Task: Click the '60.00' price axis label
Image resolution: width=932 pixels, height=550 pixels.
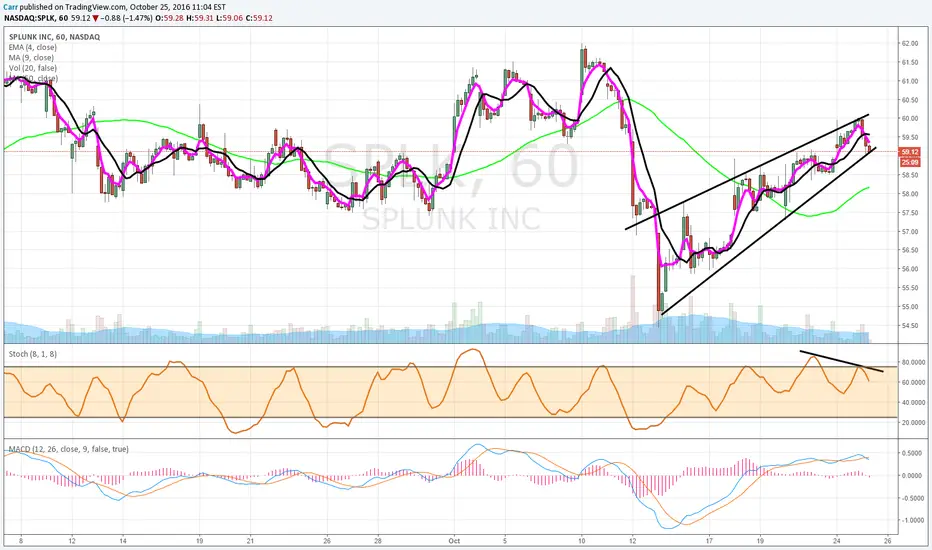Action: 910,118
